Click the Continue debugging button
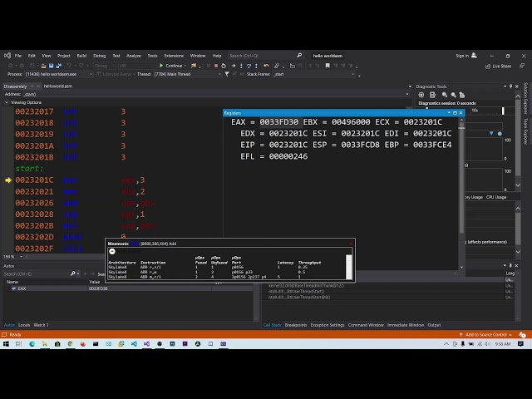532x399 pixels. point(171,66)
